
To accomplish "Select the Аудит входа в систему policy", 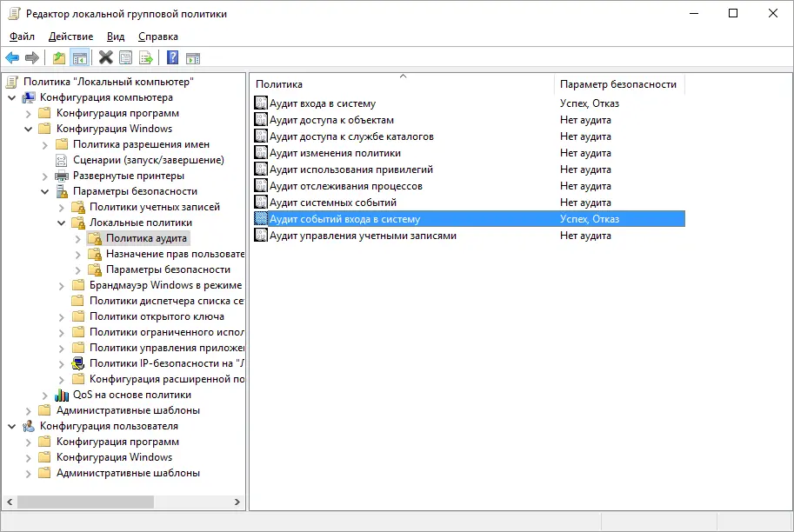I will (322, 103).
